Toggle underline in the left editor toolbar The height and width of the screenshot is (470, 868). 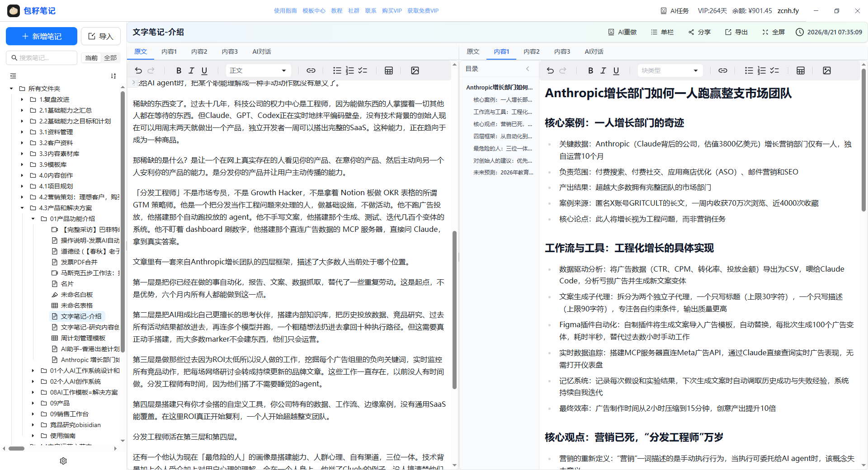204,70
